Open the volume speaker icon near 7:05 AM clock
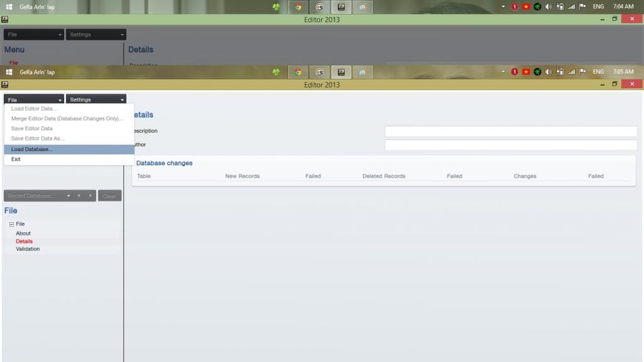This screenshot has height=362, width=644. click(x=548, y=72)
